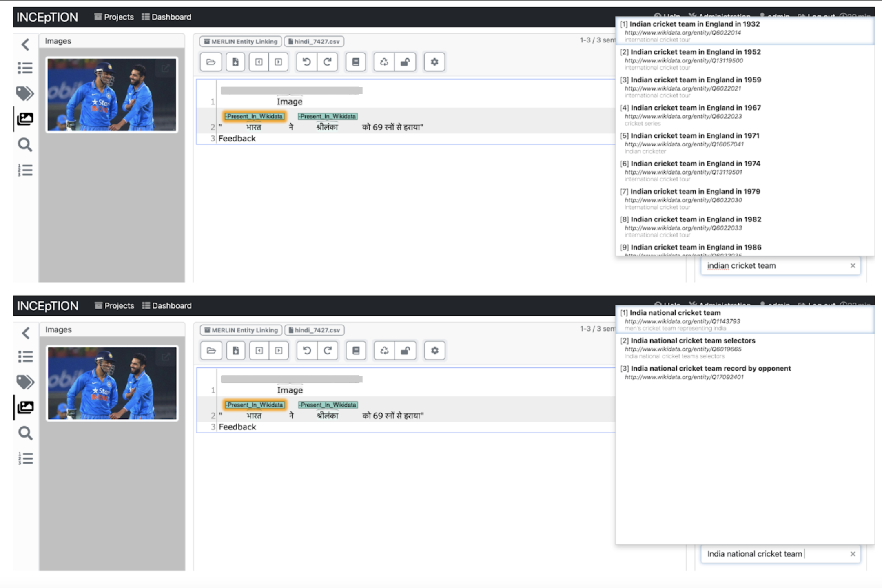
Task: Select 'Indian cricket team in England in 1932'
Action: click(x=694, y=24)
